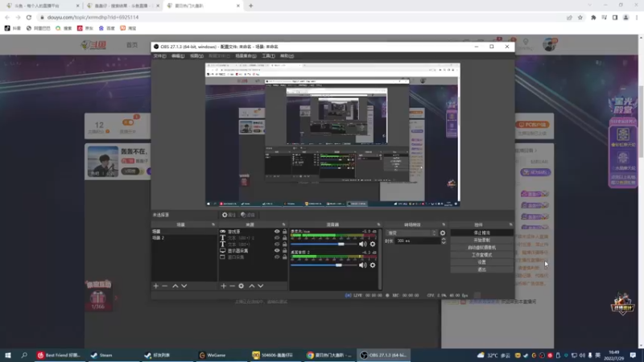This screenshot has height=362, width=644.
Task: Toggle visibility of the window capture source
Action: (277, 257)
